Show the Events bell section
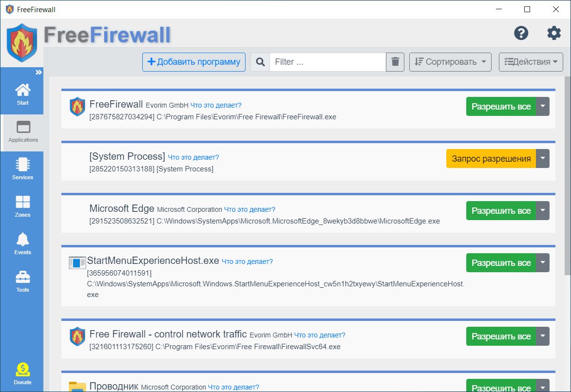571x392 pixels. [x=22, y=244]
